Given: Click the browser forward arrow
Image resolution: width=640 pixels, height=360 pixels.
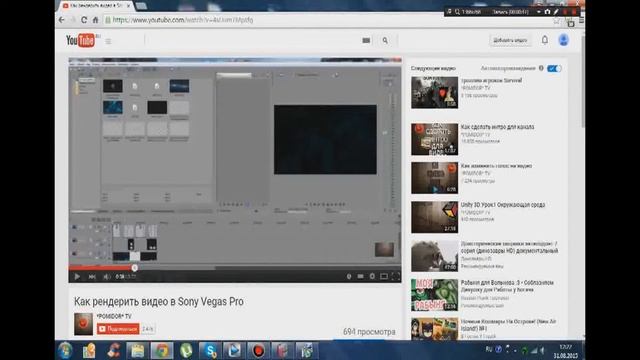Looking at the screenshot, I should coord(73,20).
